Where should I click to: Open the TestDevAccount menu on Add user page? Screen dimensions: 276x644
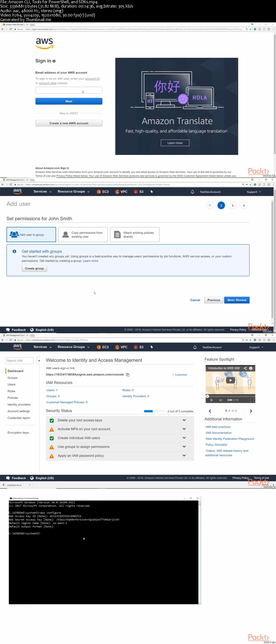[210, 192]
